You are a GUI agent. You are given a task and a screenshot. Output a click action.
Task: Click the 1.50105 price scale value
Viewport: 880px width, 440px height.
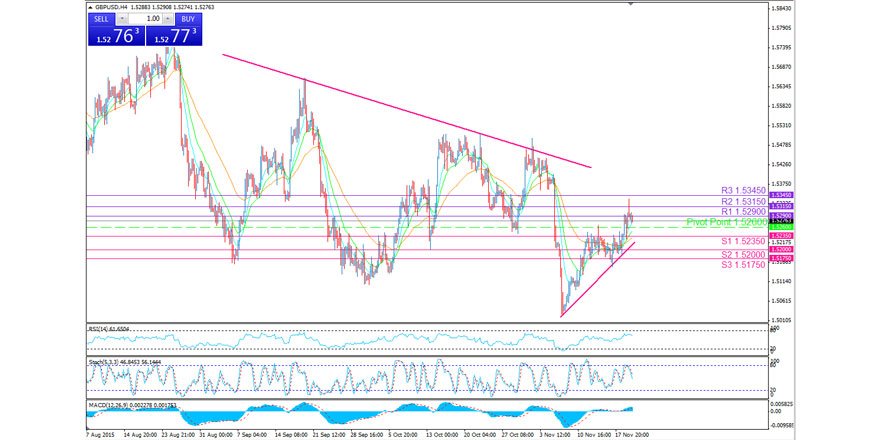tap(780, 320)
